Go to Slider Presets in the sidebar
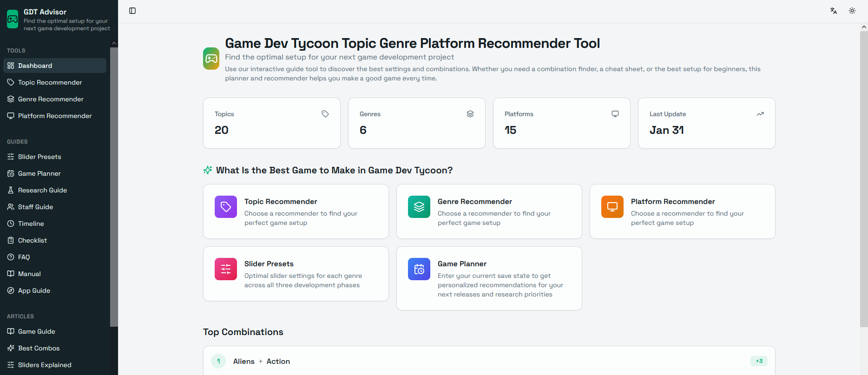868x375 pixels. pos(55,157)
